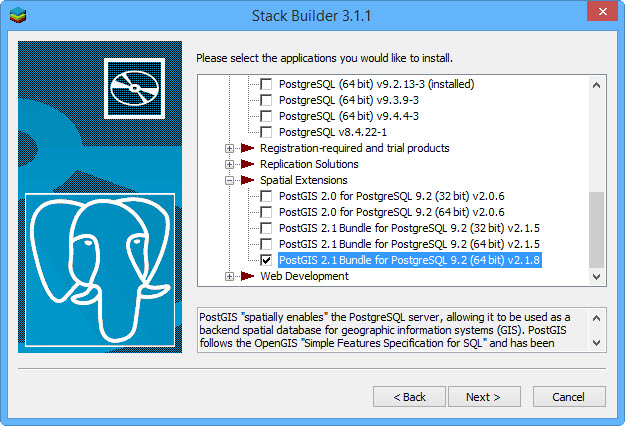Check PostGIS 2.1 Bundle (32 bit) v2.1.5 checkbox
This screenshot has width=625, height=426.
(266, 228)
